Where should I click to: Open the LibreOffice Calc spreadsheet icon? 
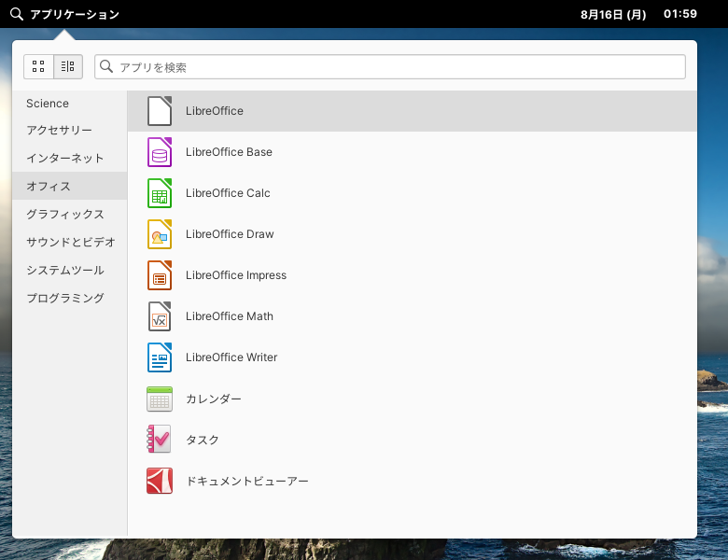[160, 193]
